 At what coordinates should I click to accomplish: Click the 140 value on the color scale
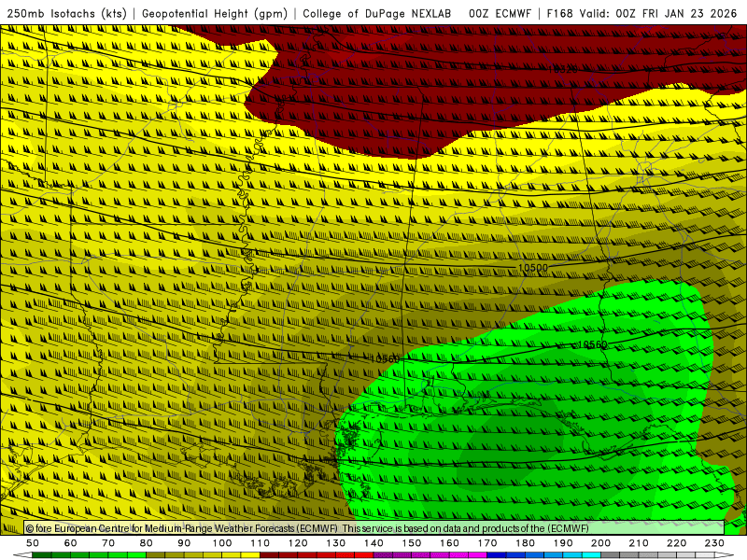tap(373, 543)
